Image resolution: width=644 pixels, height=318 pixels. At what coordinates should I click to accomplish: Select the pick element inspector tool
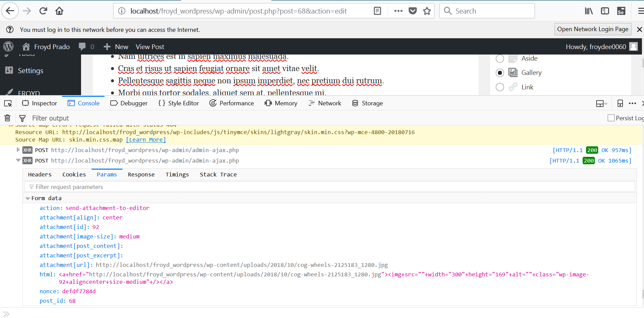pos(7,103)
